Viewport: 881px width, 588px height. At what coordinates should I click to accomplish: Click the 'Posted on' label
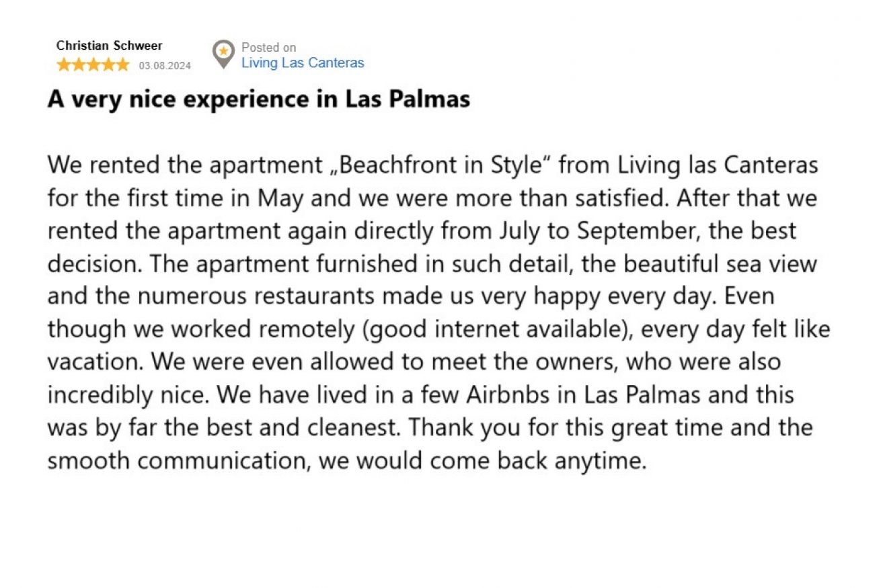[x=268, y=47]
